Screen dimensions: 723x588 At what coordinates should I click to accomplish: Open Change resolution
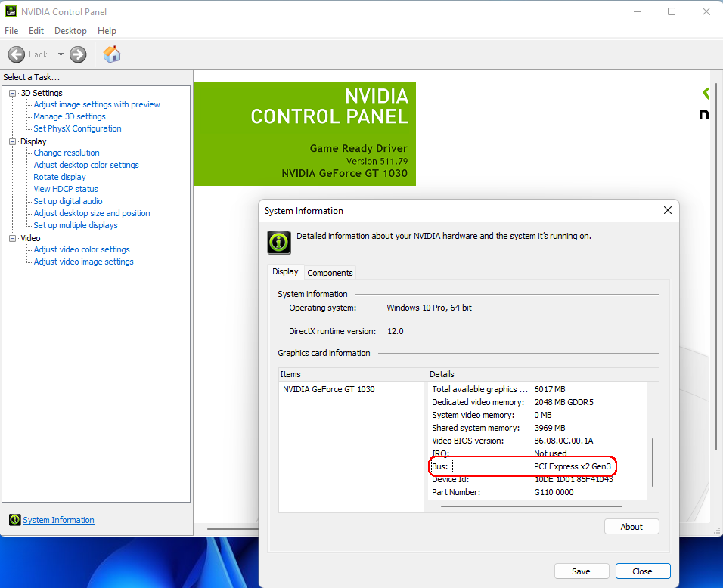pos(67,153)
